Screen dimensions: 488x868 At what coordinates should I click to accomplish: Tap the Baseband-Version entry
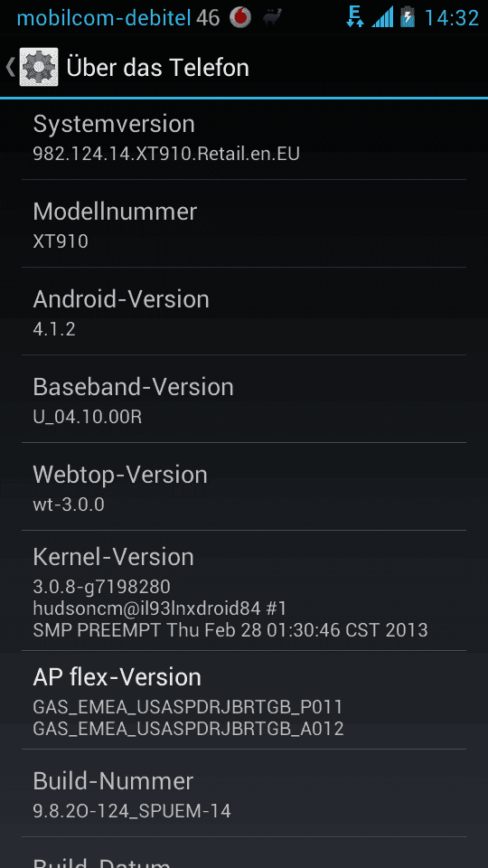tap(244, 399)
